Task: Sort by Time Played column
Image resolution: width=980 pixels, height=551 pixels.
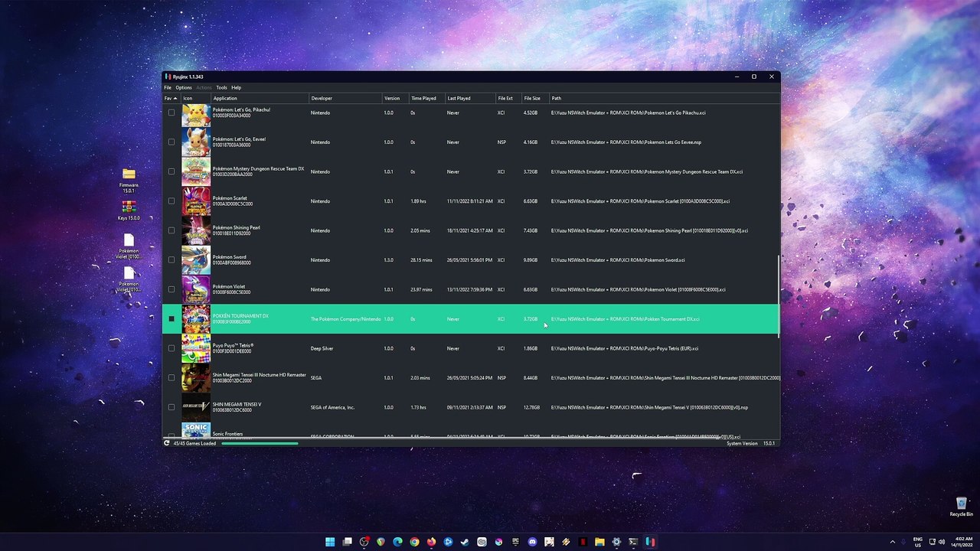Action: 426,98
